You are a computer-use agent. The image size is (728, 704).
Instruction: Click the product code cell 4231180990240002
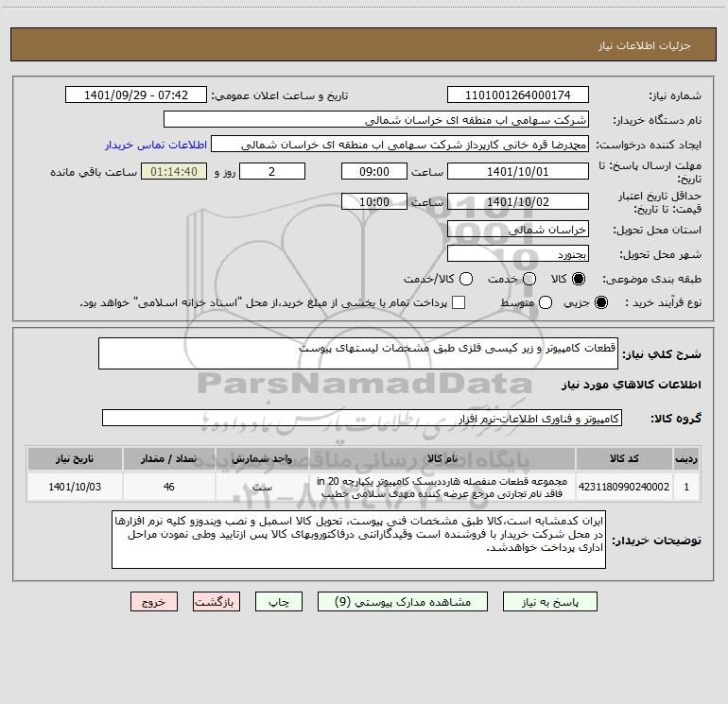coord(624,487)
